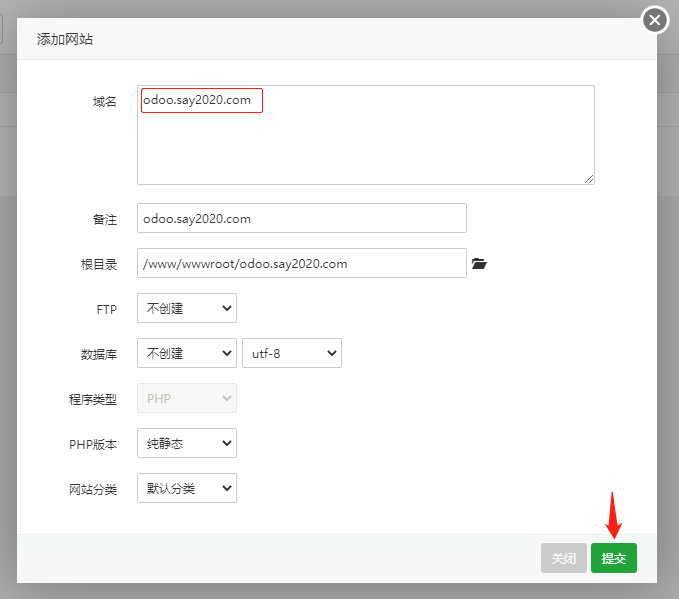The width and height of the screenshot is (679, 599).
Task: Click the 关闭 button
Action: [x=563, y=558]
